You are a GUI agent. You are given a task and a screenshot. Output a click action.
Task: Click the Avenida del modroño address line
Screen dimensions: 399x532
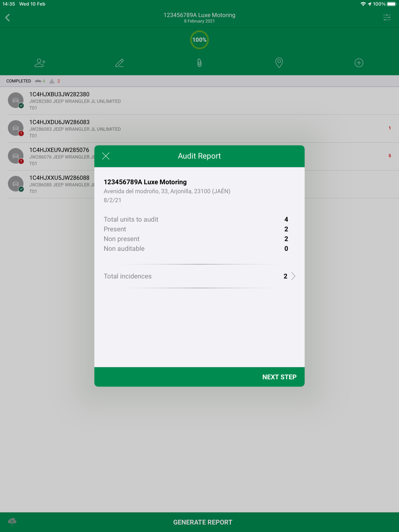click(167, 191)
